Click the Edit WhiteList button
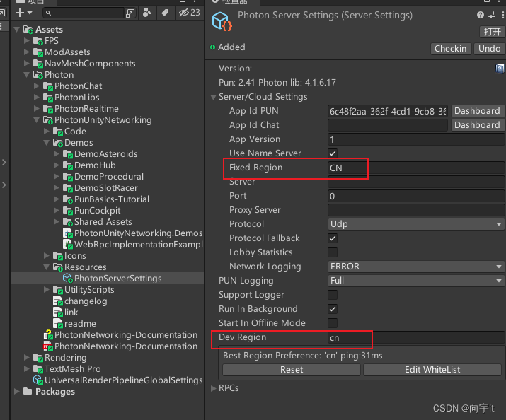Viewport: 506px width, 420px height. [432, 370]
